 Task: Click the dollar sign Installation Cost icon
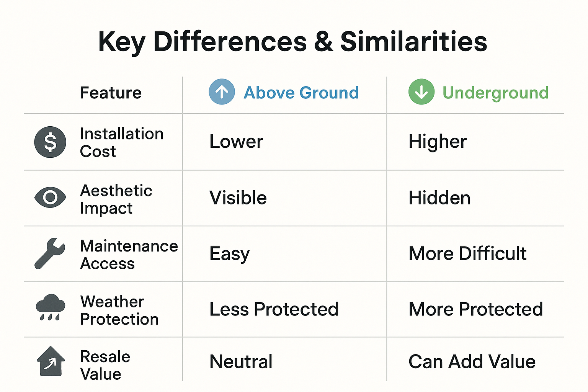pos(50,142)
